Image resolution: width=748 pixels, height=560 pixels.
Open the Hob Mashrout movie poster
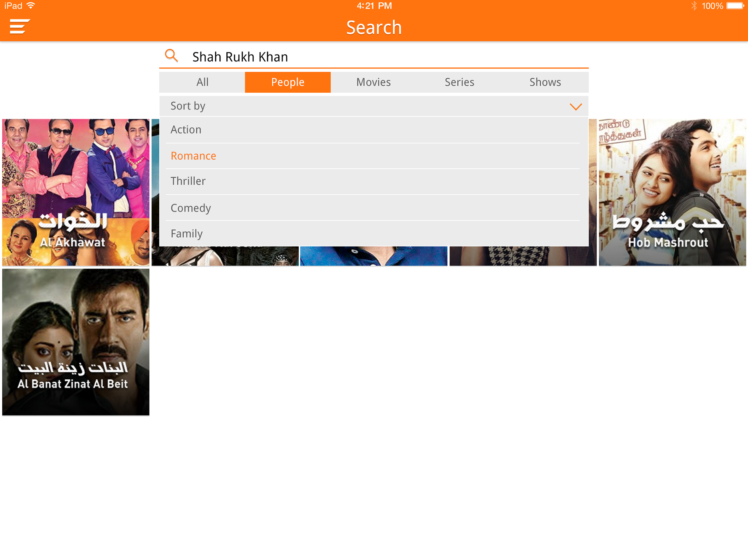click(x=672, y=192)
